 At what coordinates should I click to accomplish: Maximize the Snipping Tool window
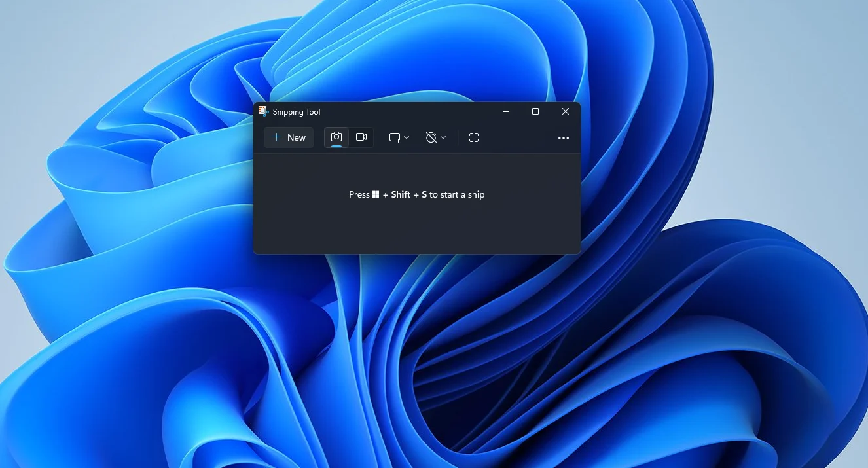coord(535,112)
